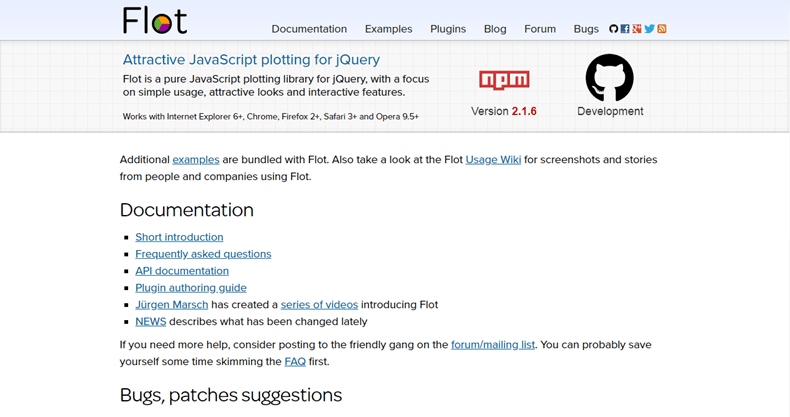Click the Frequently asked questions link
790x417 pixels.
tap(203, 254)
